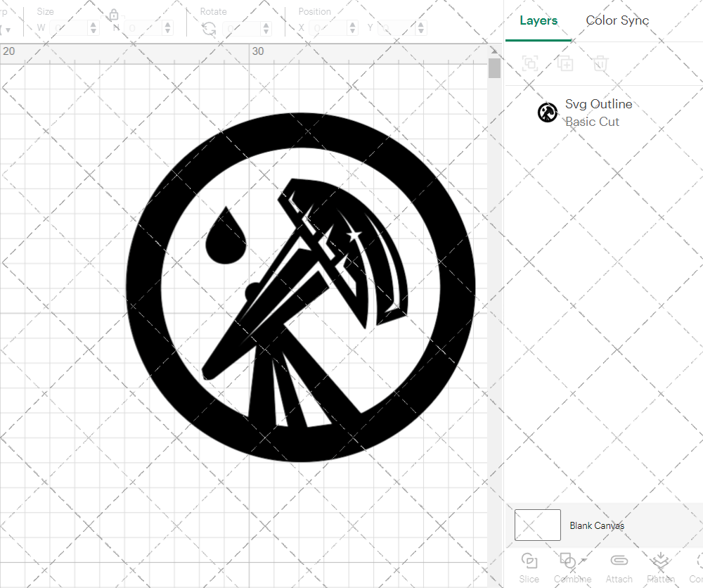This screenshot has height=588, width=703.
Task: Click the Group layers icon
Action: [530, 64]
